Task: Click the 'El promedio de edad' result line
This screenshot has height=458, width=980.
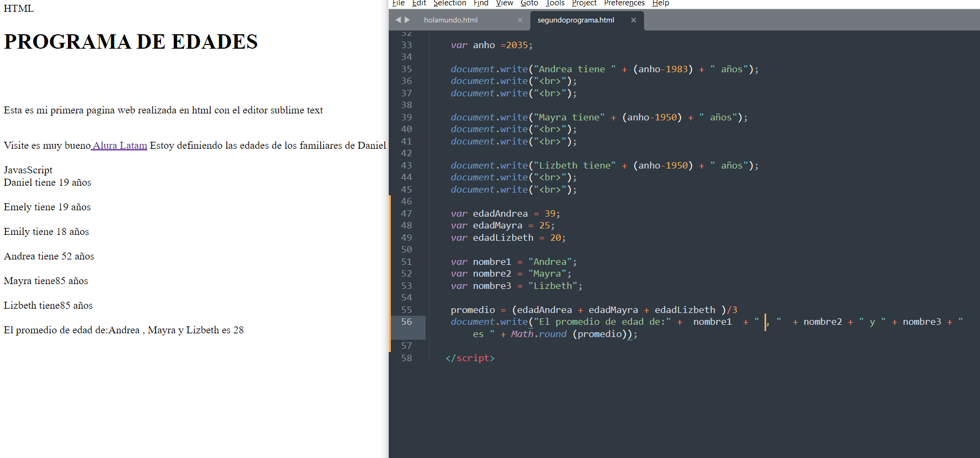Action: (124, 330)
